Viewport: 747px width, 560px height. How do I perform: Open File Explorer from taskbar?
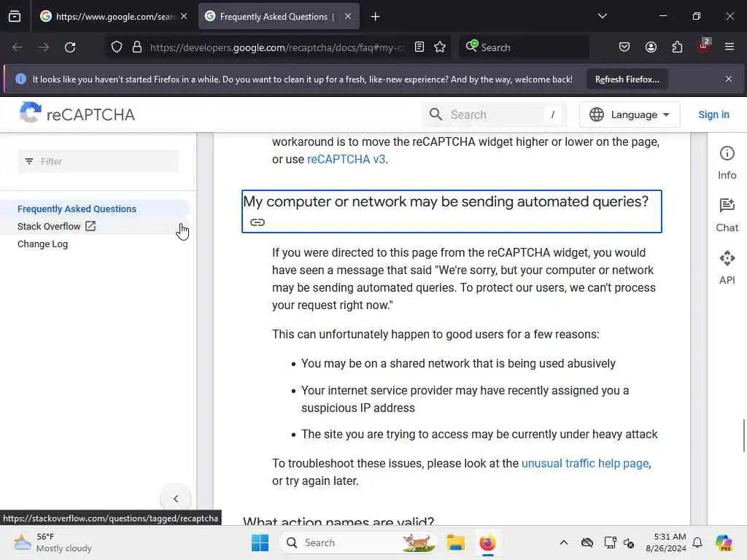(455, 542)
